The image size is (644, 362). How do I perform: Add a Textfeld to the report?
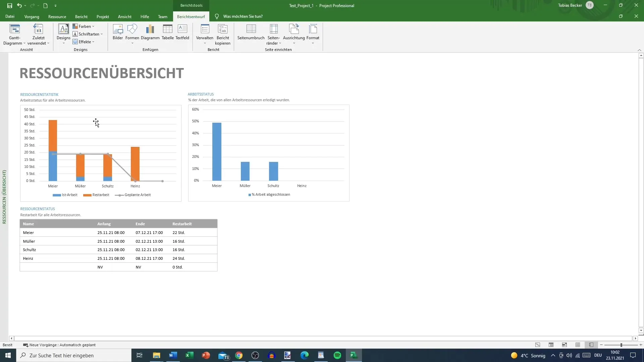click(182, 29)
